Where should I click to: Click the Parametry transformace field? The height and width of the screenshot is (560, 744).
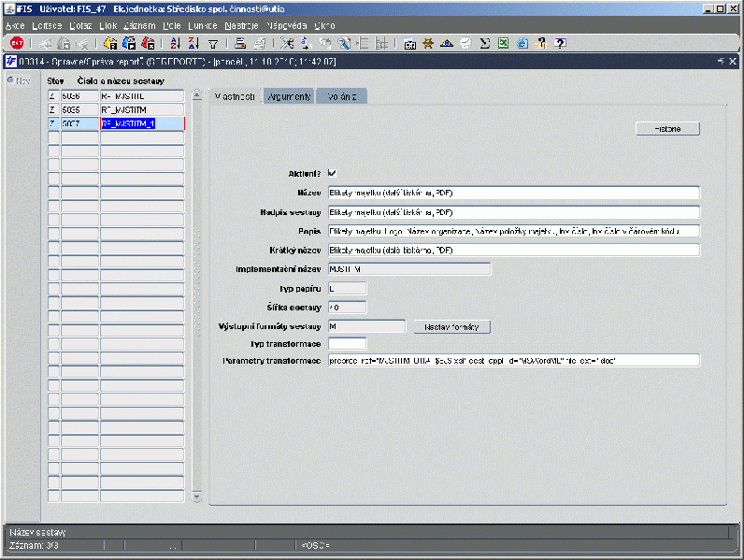514,361
